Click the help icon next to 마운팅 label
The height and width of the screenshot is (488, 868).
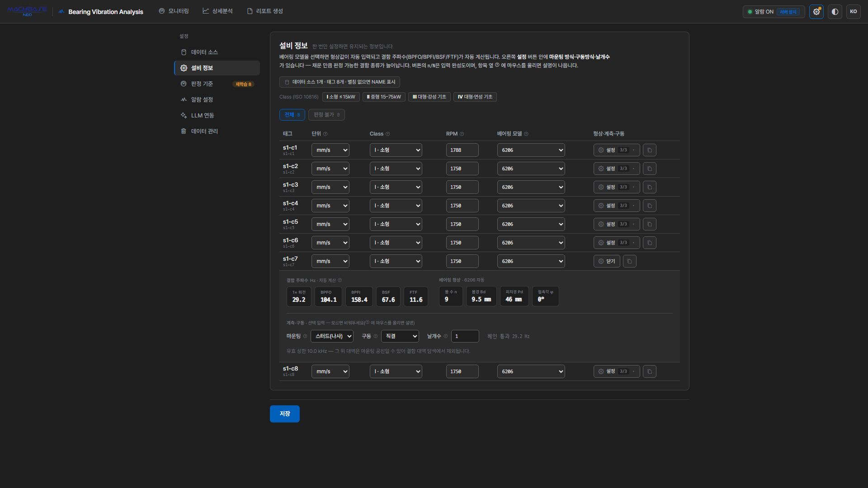pos(305,336)
